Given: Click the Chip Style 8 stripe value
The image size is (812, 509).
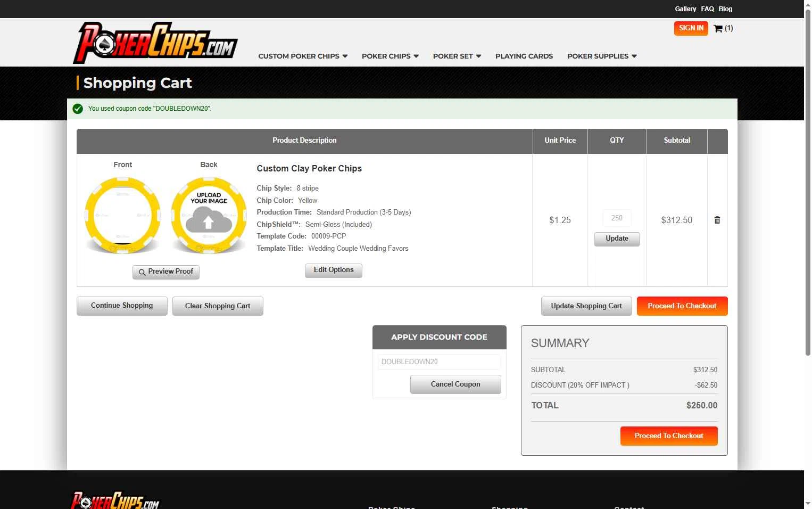Looking at the screenshot, I should [308, 188].
